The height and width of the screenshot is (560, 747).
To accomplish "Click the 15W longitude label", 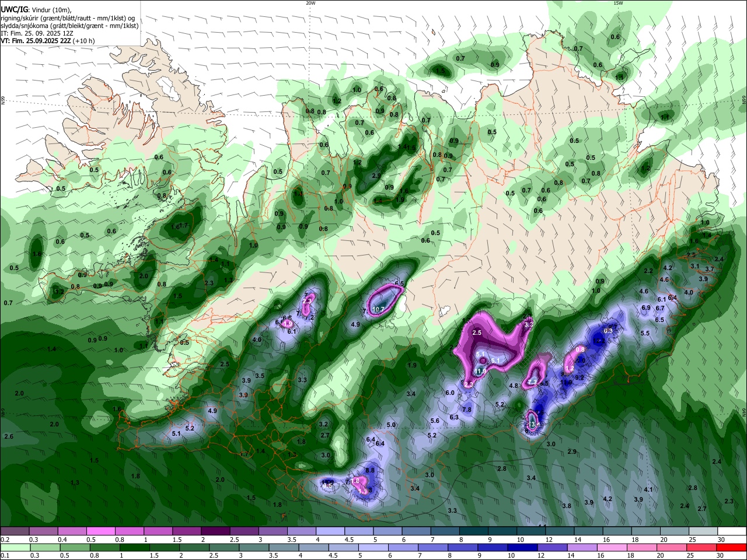I will [x=618, y=3].
